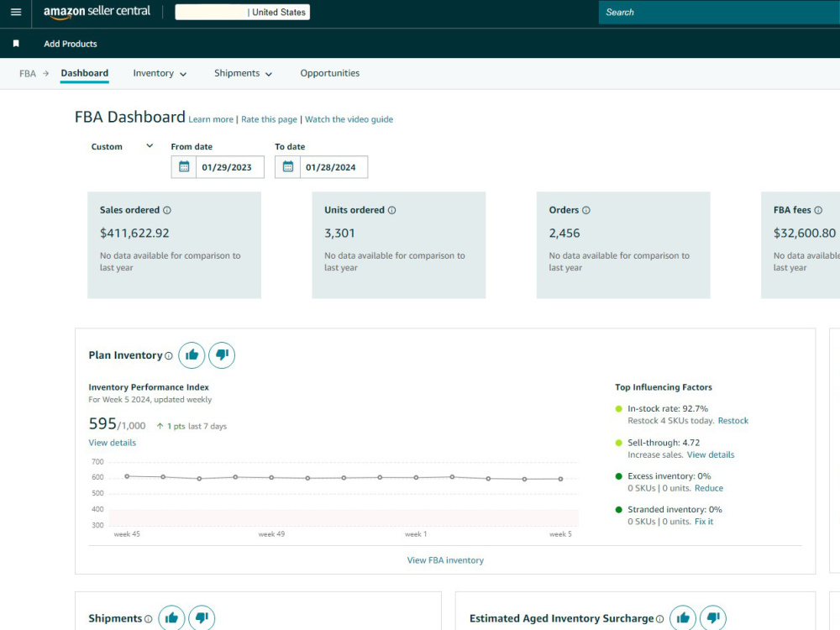This screenshot has width=840, height=630.
Task: Click the Restock link
Action: (732, 421)
